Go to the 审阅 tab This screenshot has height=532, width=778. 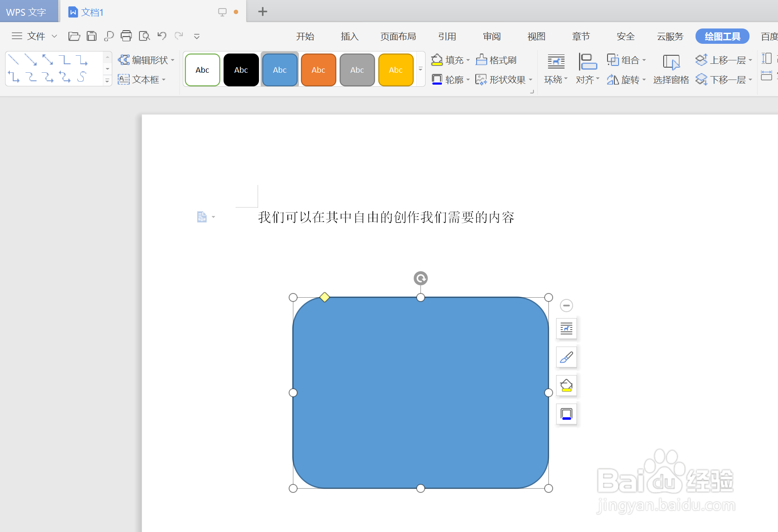492,37
